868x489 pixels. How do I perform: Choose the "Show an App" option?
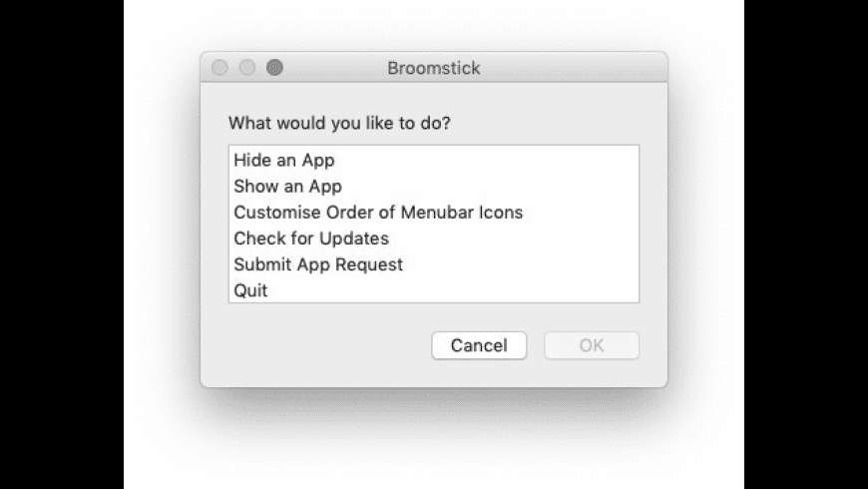click(287, 187)
